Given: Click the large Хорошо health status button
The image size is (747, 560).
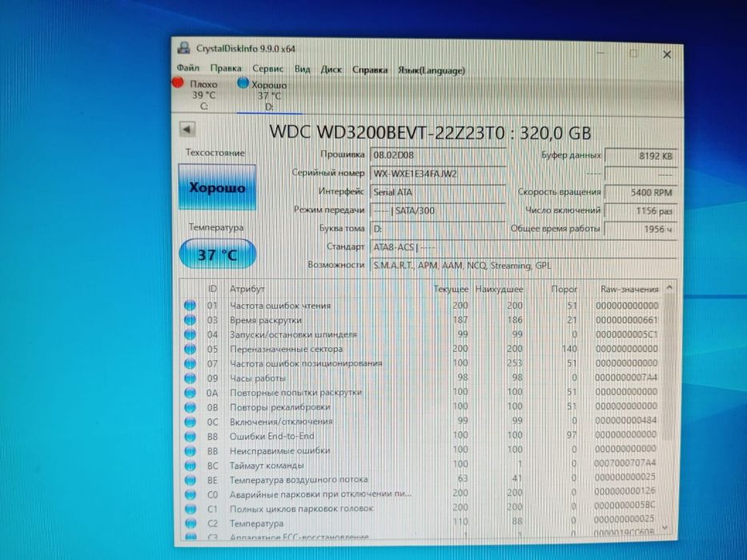Looking at the screenshot, I should coord(217,187).
